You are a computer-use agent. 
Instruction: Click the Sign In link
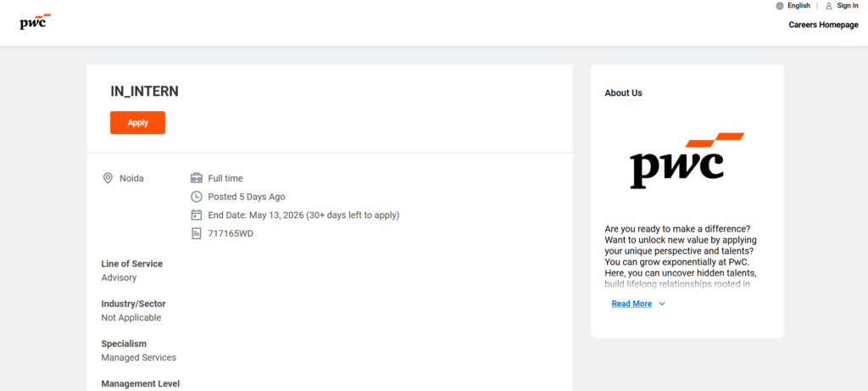click(x=848, y=6)
